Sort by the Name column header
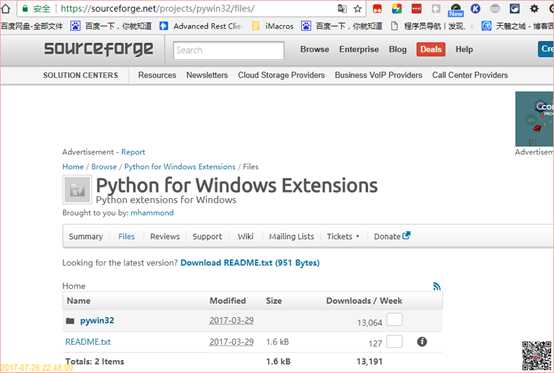Image resolution: width=554 pixels, height=373 pixels. click(78, 301)
